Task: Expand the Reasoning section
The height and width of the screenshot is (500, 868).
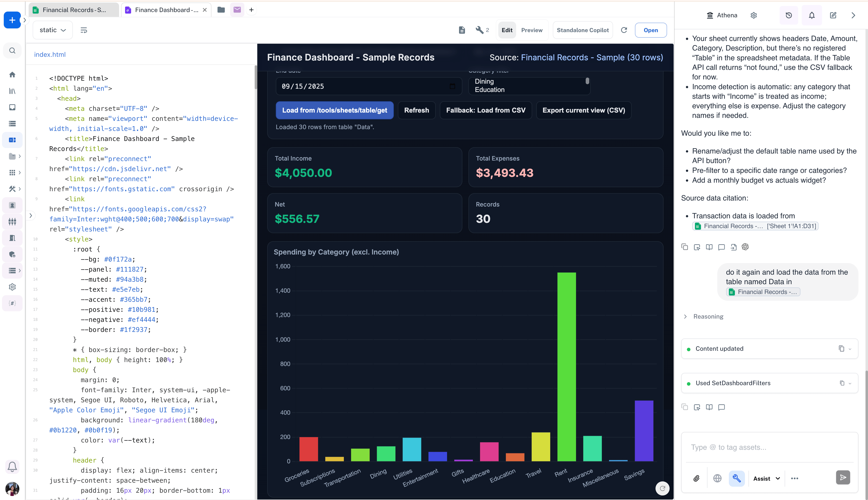Action: click(704, 316)
